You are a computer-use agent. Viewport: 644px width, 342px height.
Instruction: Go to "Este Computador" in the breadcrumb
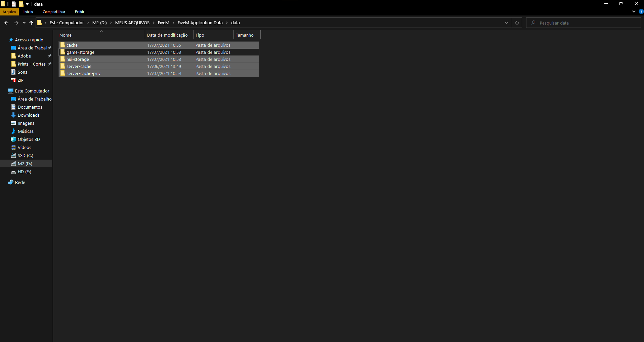(66, 23)
